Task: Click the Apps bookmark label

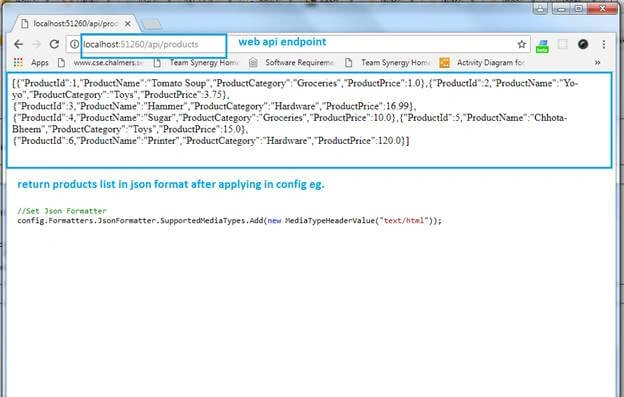Action: tap(40, 62)
